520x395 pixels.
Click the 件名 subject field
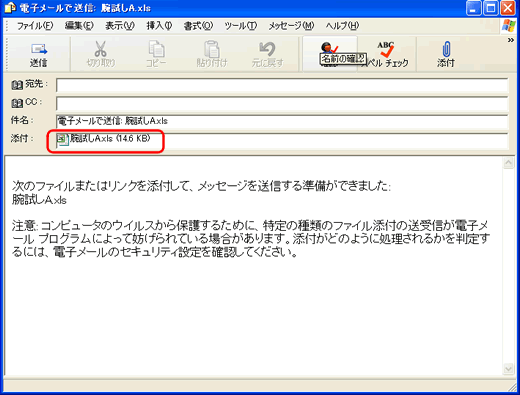pos(282,122)
